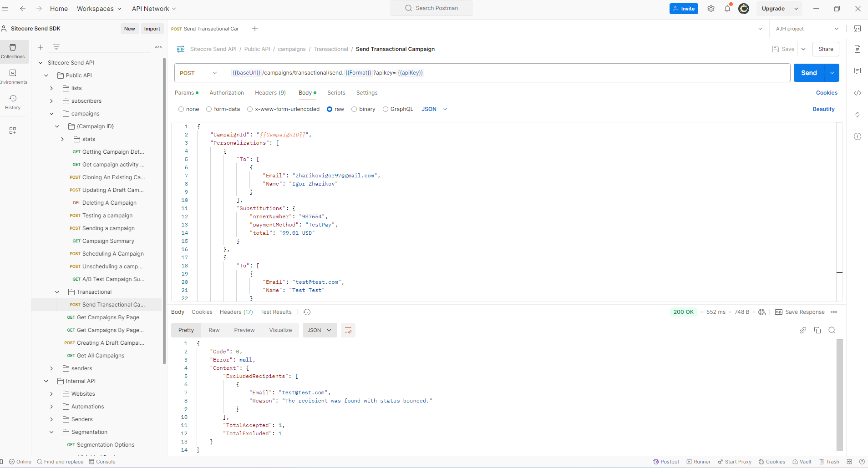
Task: Open the AJH project environment dropdown
Action: point(807,29)
